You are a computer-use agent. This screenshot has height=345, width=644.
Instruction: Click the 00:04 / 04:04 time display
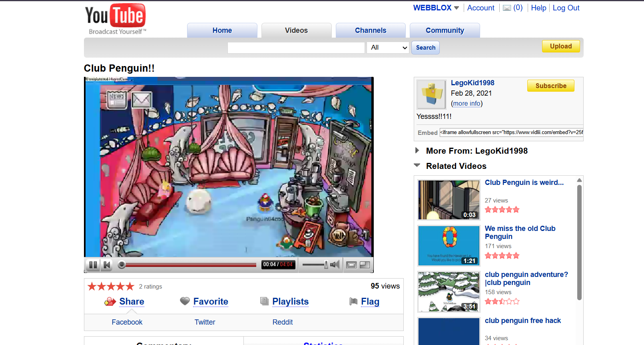tap(278, 265)
